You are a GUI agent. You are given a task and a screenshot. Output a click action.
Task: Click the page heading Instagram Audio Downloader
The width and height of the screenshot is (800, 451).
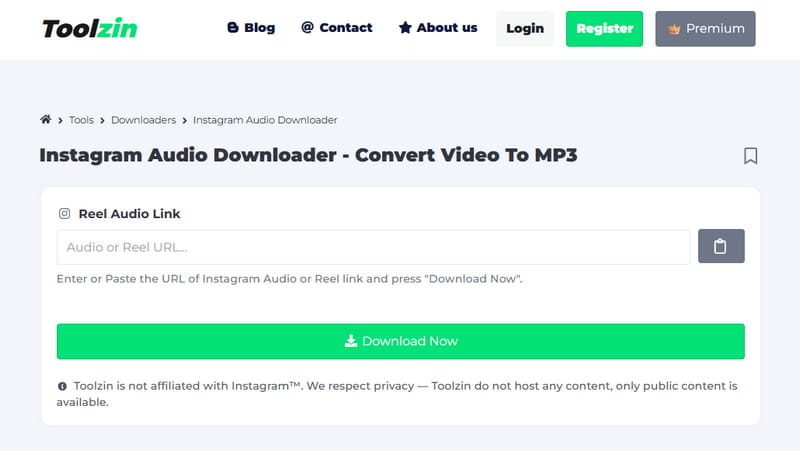(308, 155)
